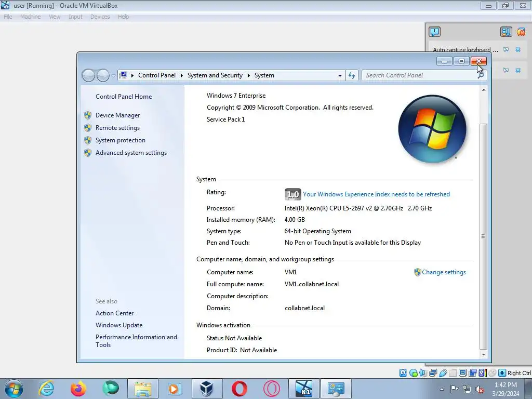The image size is (532, 399).
Task: Open System protection link
Action: 120,140
